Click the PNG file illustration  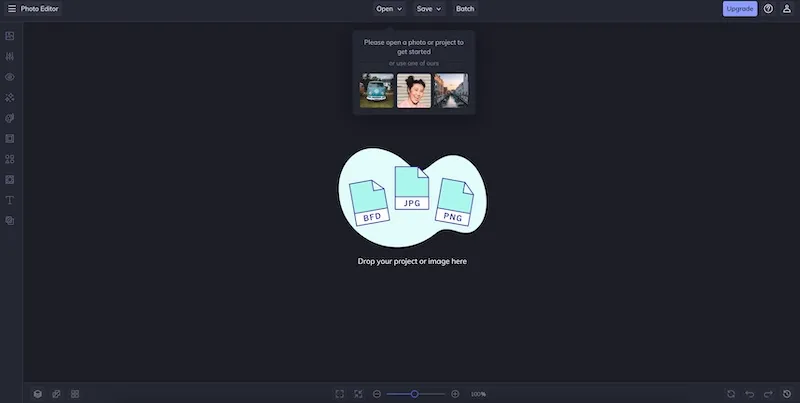coord(454,202)
